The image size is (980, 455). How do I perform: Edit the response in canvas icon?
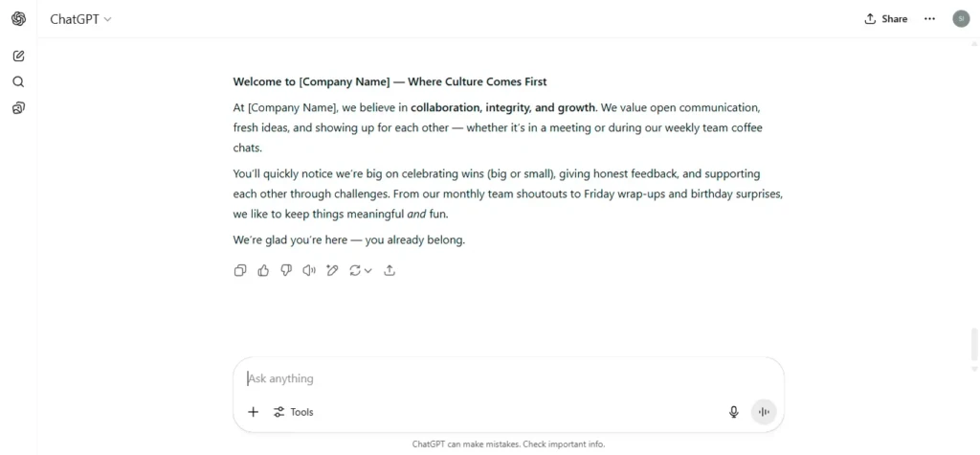click(x=332, y=270)
